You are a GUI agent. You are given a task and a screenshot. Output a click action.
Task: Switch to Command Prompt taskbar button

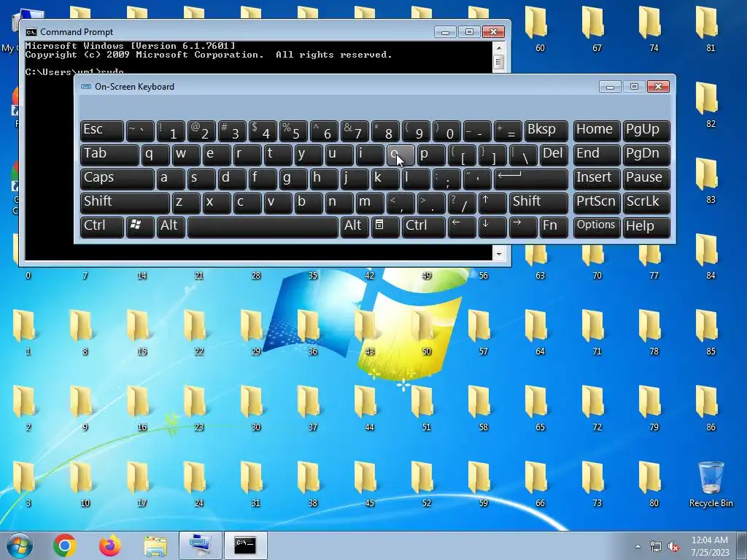(245, 545)
